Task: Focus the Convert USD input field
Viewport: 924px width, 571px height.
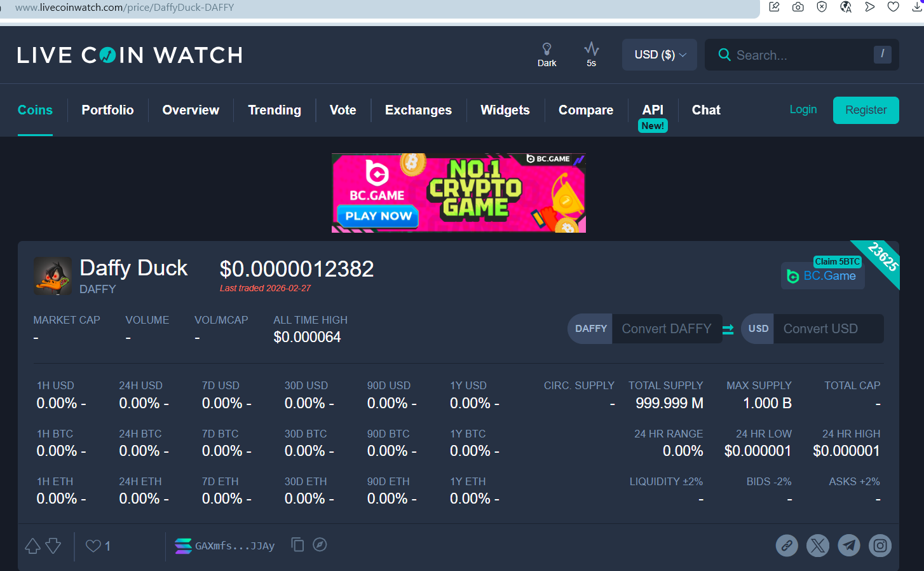Action: click(828, 329)
